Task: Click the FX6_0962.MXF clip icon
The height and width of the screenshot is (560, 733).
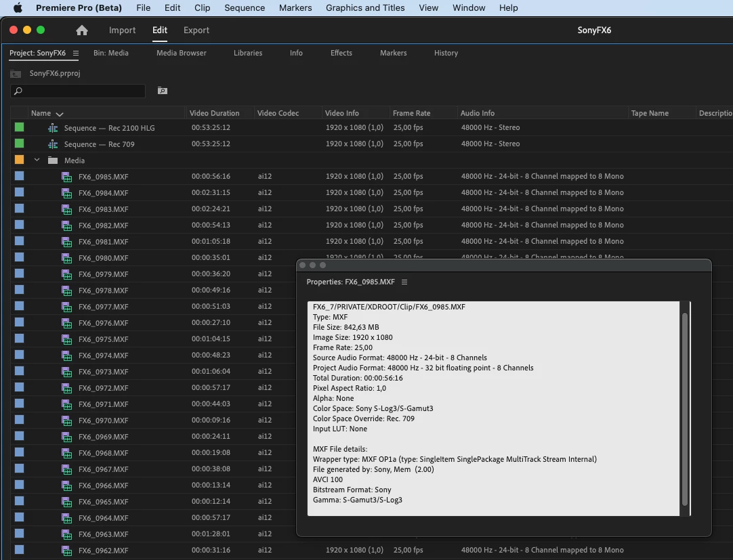Action: tap(67, 551)
